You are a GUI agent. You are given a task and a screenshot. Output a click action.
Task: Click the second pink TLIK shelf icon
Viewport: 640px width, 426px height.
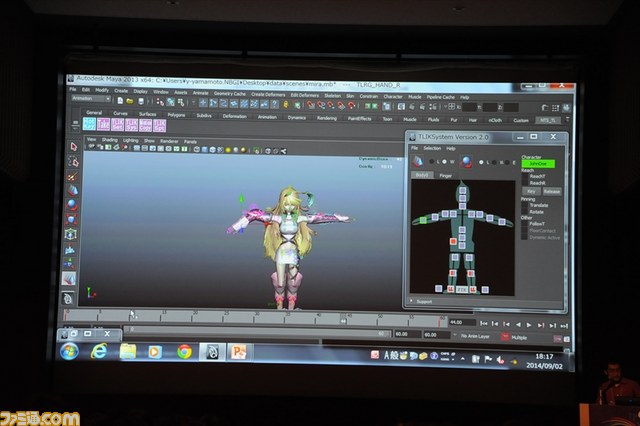pyautogui.click(x=103, y=124)
